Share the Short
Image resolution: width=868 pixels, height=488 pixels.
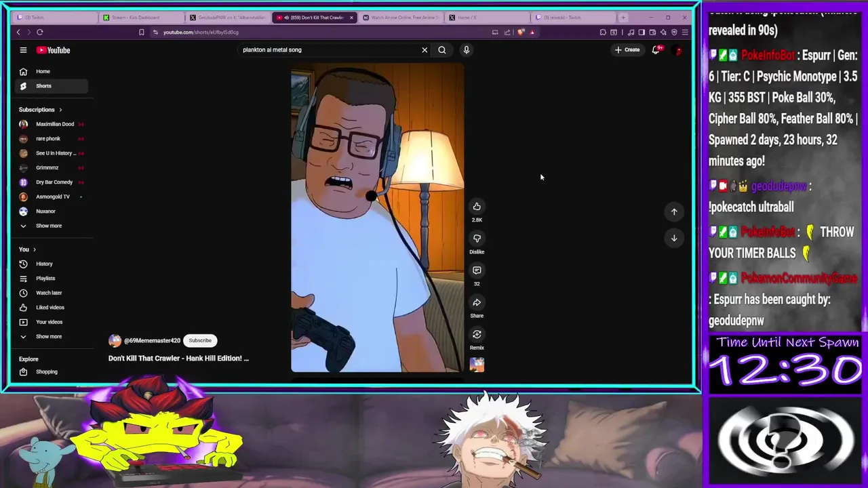point(477,302)
